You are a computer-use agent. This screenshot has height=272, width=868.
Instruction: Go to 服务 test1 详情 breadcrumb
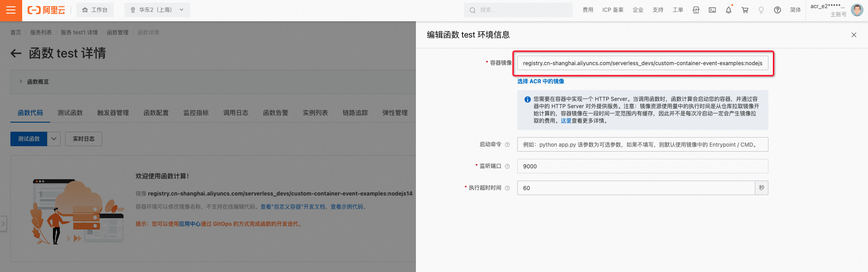tap(79, 33)
